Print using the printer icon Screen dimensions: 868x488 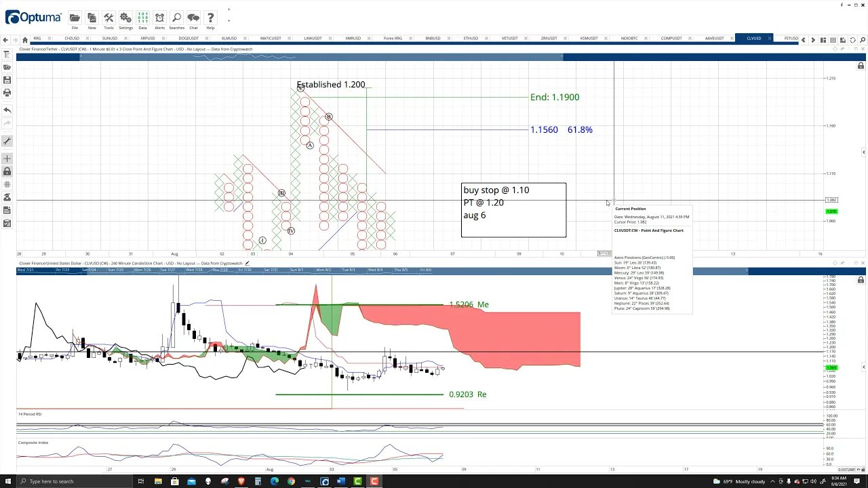(x=7, y=93)
